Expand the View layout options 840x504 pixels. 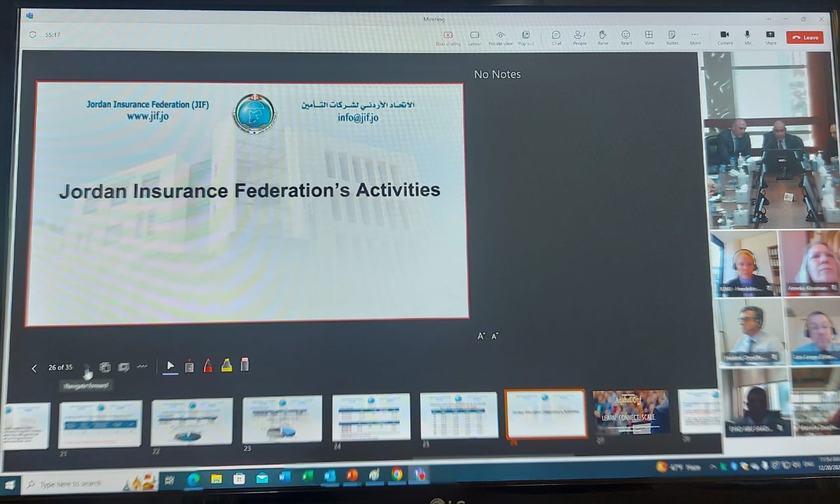pyautogui.click(x=649, y=37)
